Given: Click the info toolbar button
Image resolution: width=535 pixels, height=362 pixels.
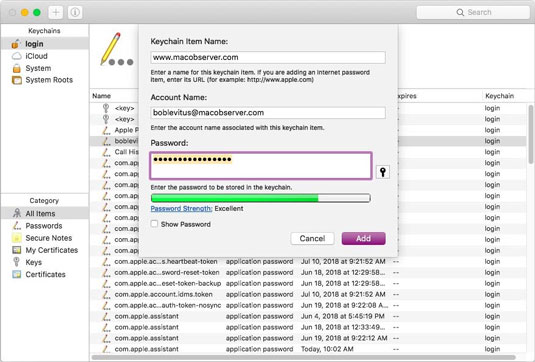Looking at the screenshot, I should (75, 13).
